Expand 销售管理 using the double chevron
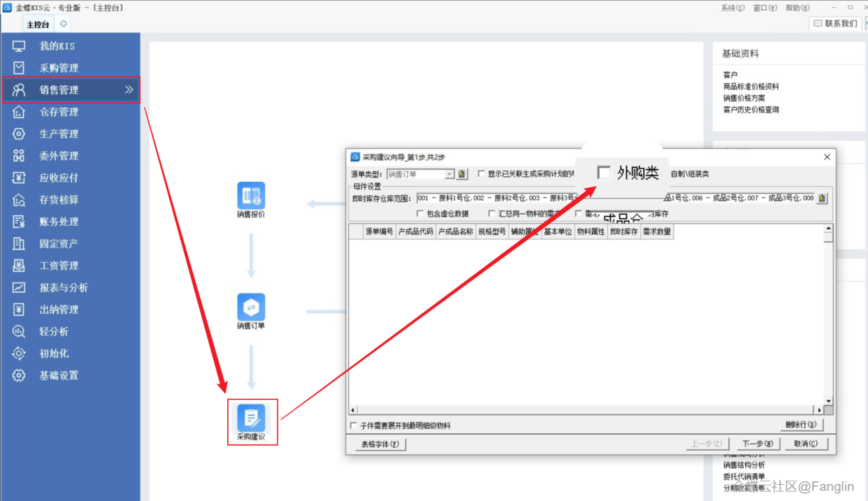The image size is (868, 501). pyautogui.click(x=129, y=89)
